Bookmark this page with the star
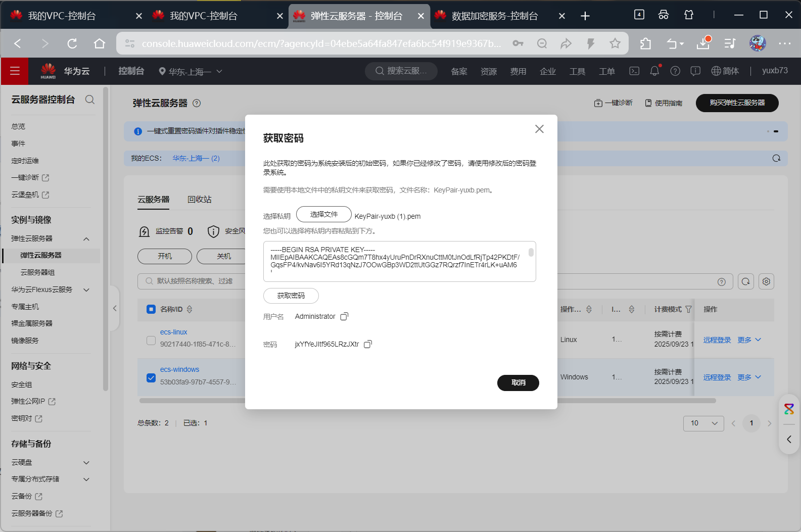Screen dimensions: 801x532 click(x=615, y=43)
